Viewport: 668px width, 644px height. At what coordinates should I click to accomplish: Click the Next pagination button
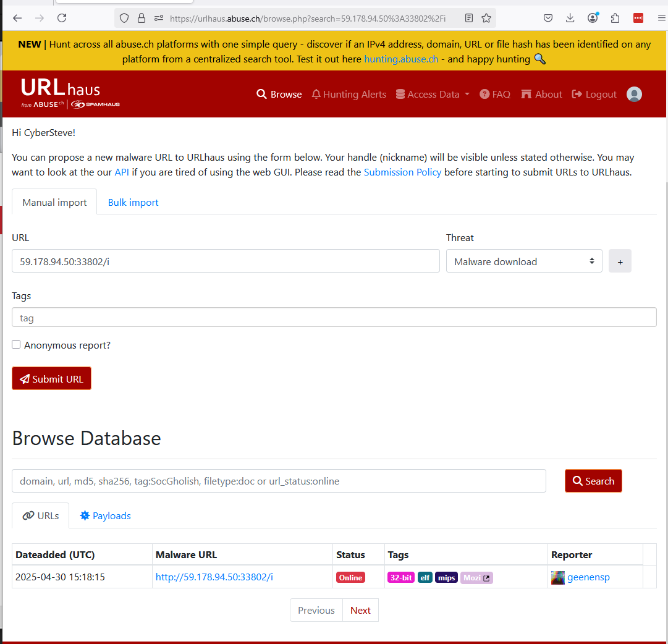(x=360, y=610)
